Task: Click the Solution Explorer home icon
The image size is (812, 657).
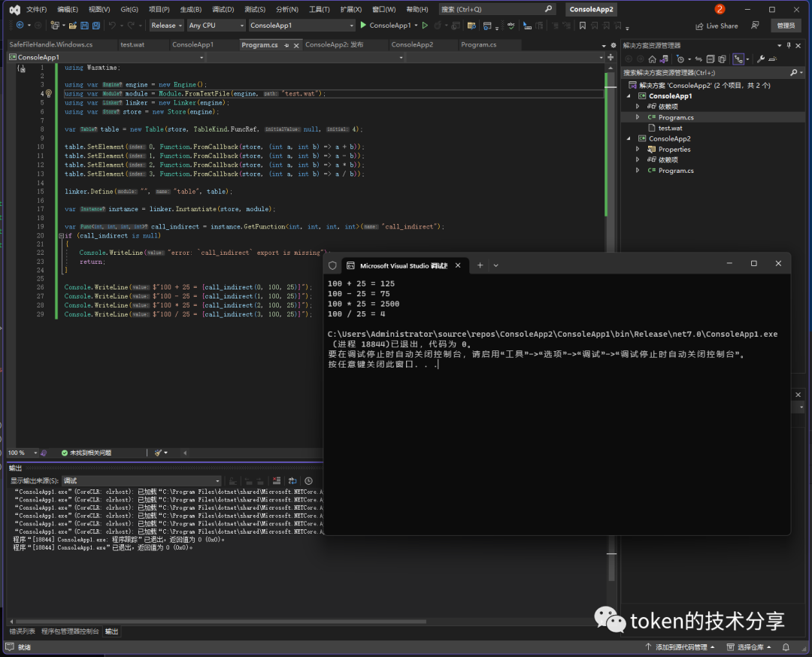Action: [652, 59]
